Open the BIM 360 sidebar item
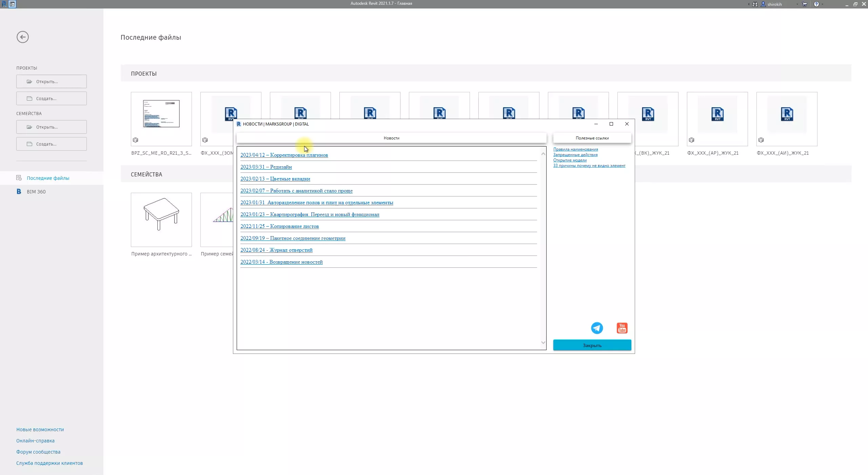 (36, 192)
